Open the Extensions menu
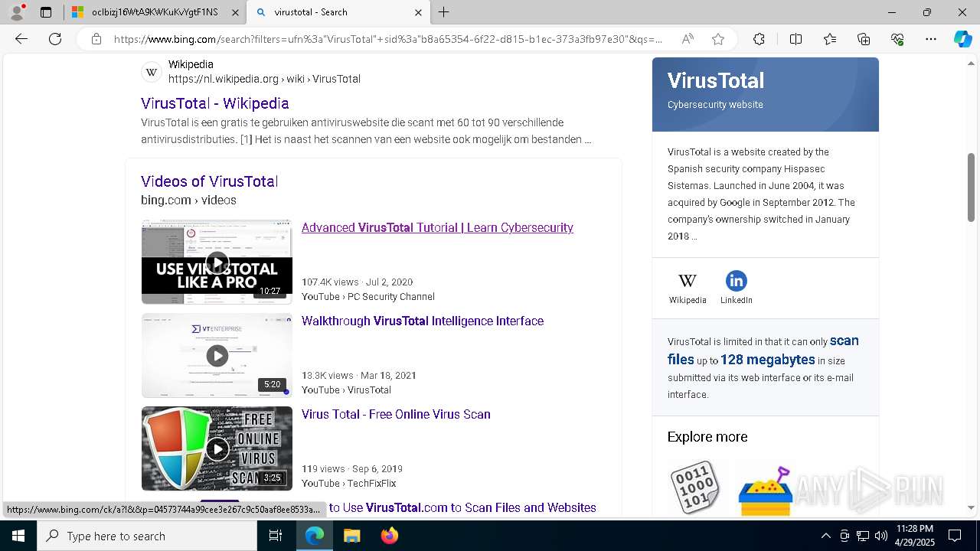This screenshot has height=551, width=980. coord(759,39)
